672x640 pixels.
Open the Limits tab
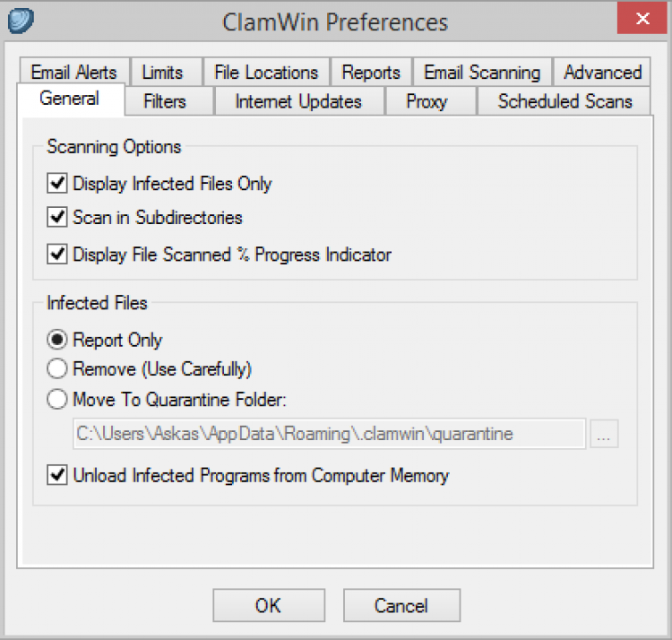pyautogui.click(x=162, y=73)
